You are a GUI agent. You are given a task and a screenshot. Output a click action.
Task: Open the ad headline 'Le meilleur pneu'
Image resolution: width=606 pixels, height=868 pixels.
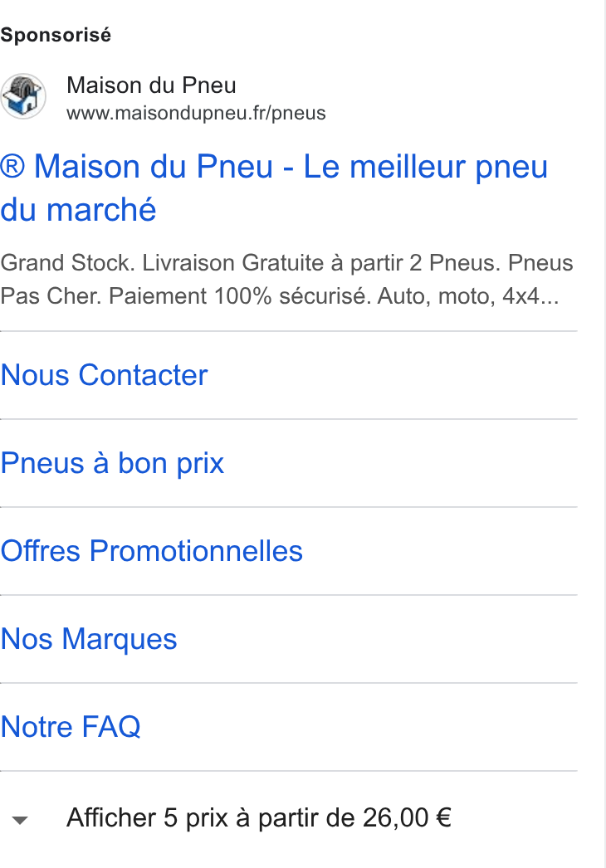click(x=274, y=188)
